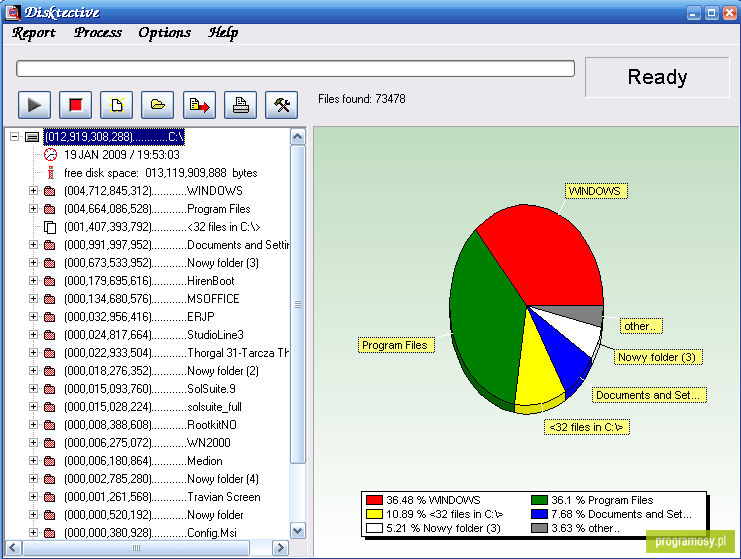The image size is (741, 559).
Task: Click the folder icon of the MSOFFICE row
Action: click(50, 299)
